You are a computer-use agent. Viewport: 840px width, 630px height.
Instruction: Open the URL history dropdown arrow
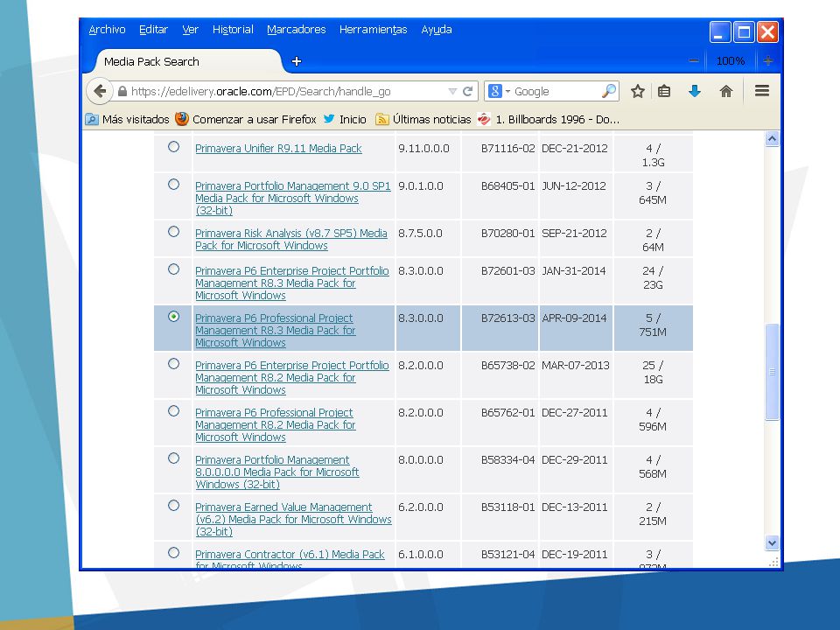point(452,92)
